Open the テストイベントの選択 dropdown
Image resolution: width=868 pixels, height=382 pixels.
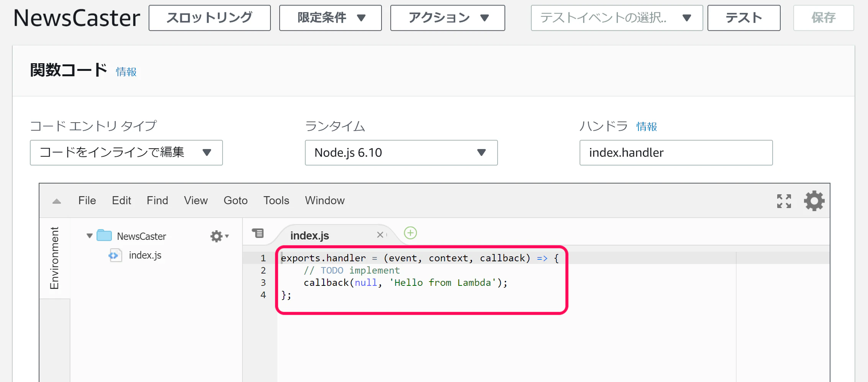(617, 18)
